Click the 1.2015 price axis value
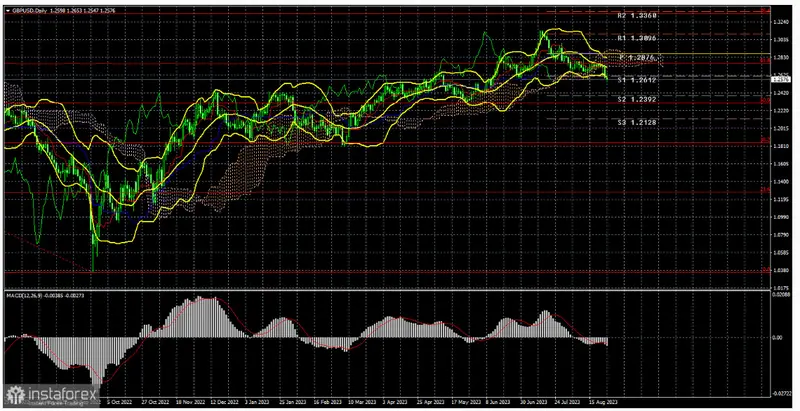The height and width of the screenshot is (411, 800). click(x=781, y=128)
